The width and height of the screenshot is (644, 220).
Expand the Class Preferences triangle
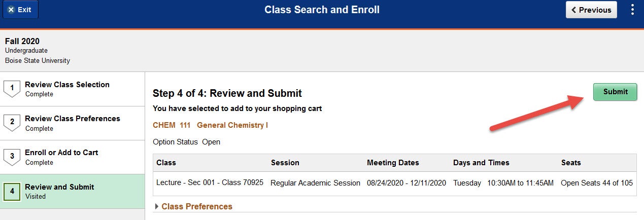click(156, 206)
